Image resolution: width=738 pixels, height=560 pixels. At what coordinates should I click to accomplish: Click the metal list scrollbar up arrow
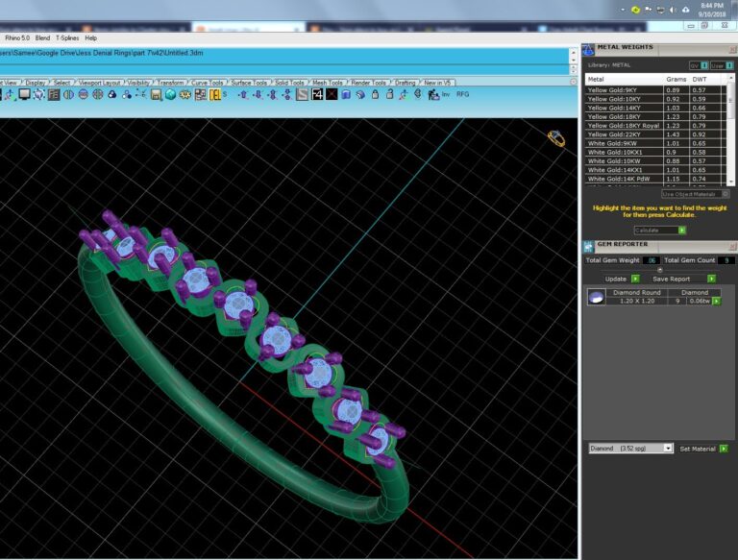point(731,78)
